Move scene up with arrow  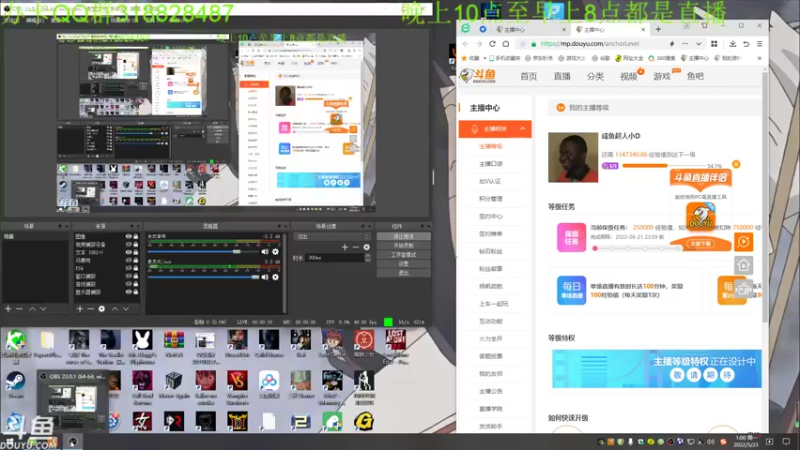[32, 309]
